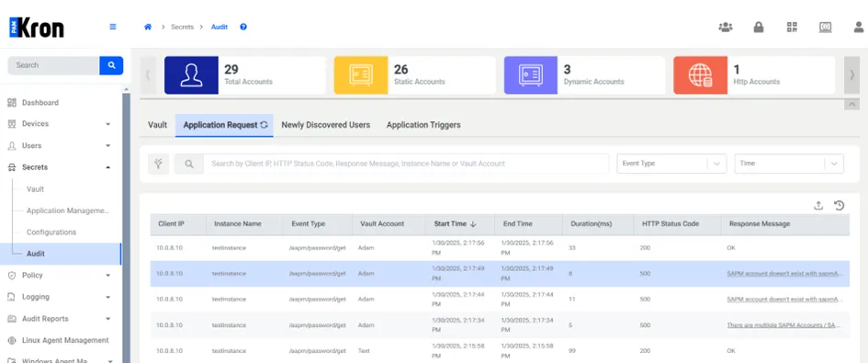Open Application Management under Secrets
868x363 pixels.
[68, 210]
